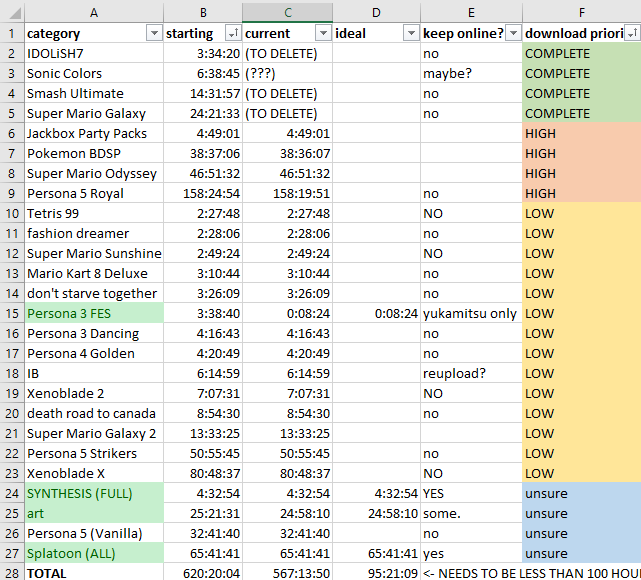The width and height of the screenshot is (641, 580).
Task: Select column B header
Action: pos(203,13)
